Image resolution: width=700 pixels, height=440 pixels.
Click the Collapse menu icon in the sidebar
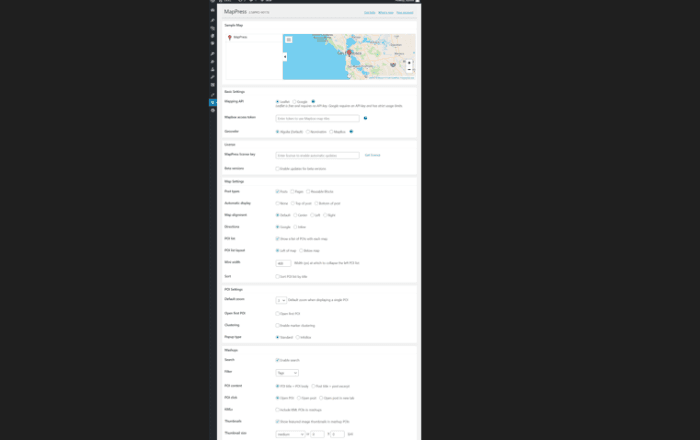tap(212, 110)
